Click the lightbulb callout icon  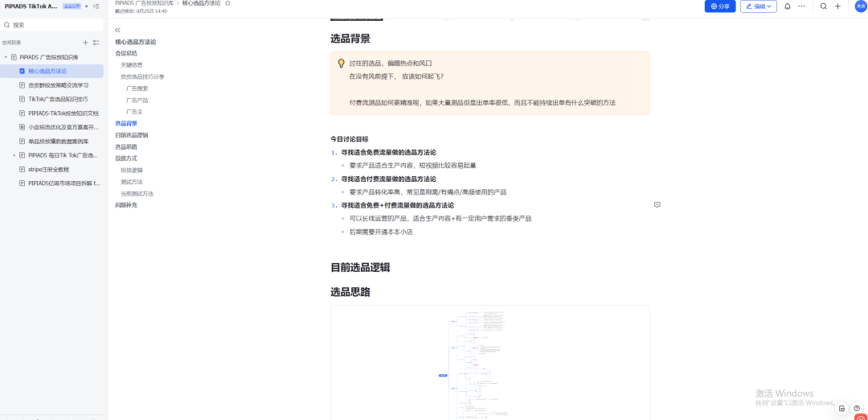tap(341, 64)
